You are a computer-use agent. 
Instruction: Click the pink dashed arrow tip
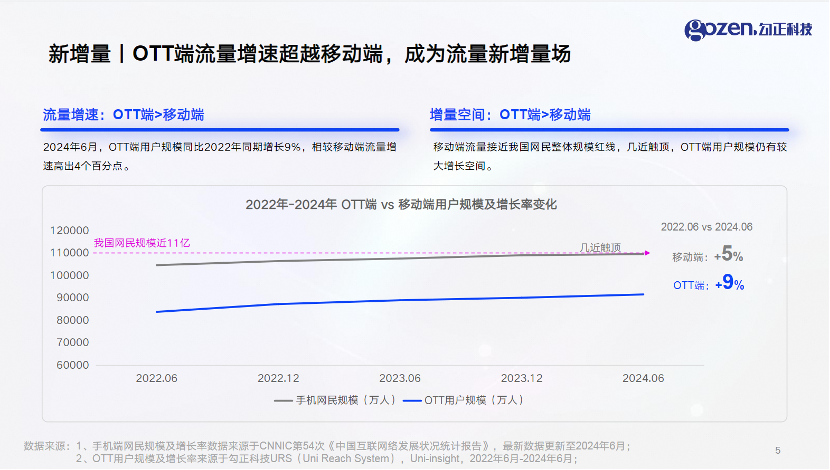[650, 253]
